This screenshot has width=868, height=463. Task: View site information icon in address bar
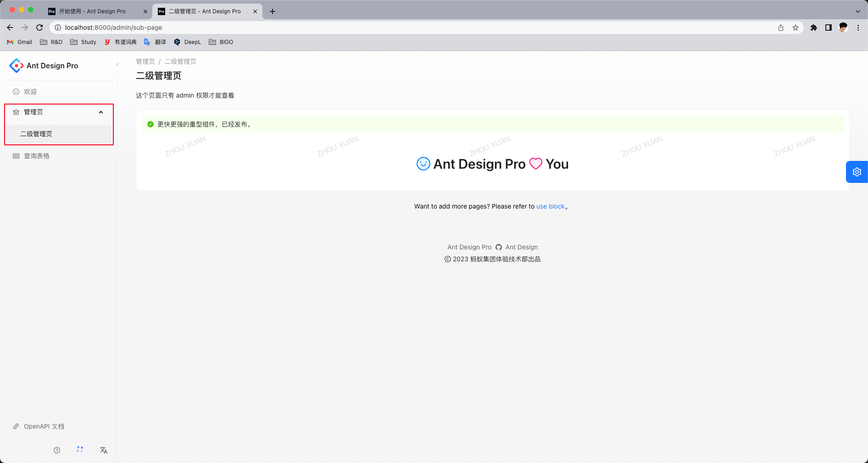click(x=58, y=28)
